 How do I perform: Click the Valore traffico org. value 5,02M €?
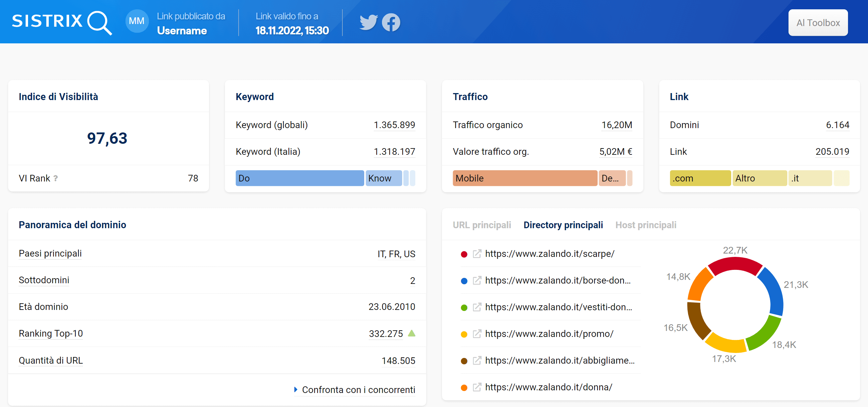pos(616,151)
